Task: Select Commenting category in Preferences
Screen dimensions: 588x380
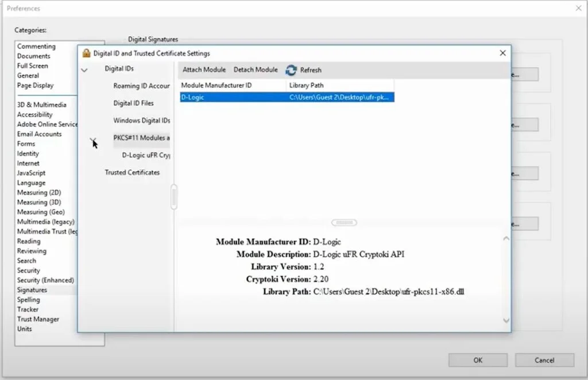Action: [x=36, y=46]
